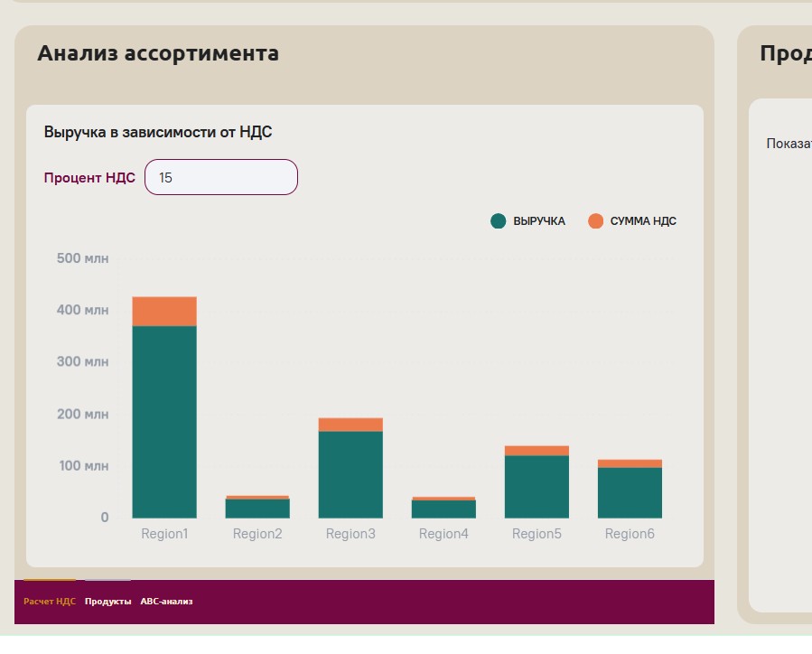Click the orange VAT segment of Region6
The image size is (812, 654).
pos(630,463)
